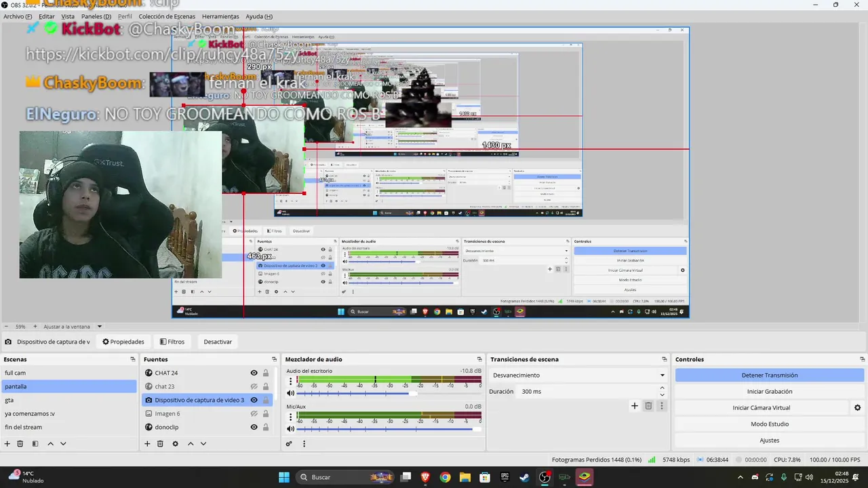Click the Duración 300 ms input field
The width and height of the screenshot is (868, 488).
click(x=587, y=391)
